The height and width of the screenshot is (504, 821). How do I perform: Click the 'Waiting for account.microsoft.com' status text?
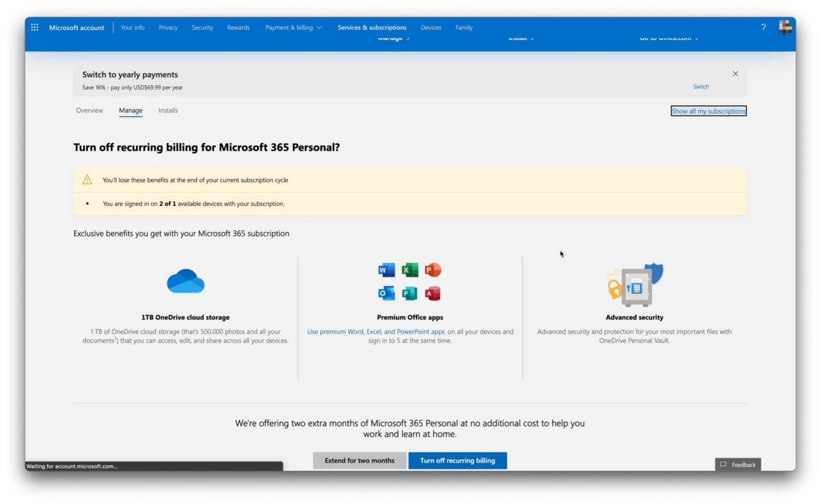72,466
